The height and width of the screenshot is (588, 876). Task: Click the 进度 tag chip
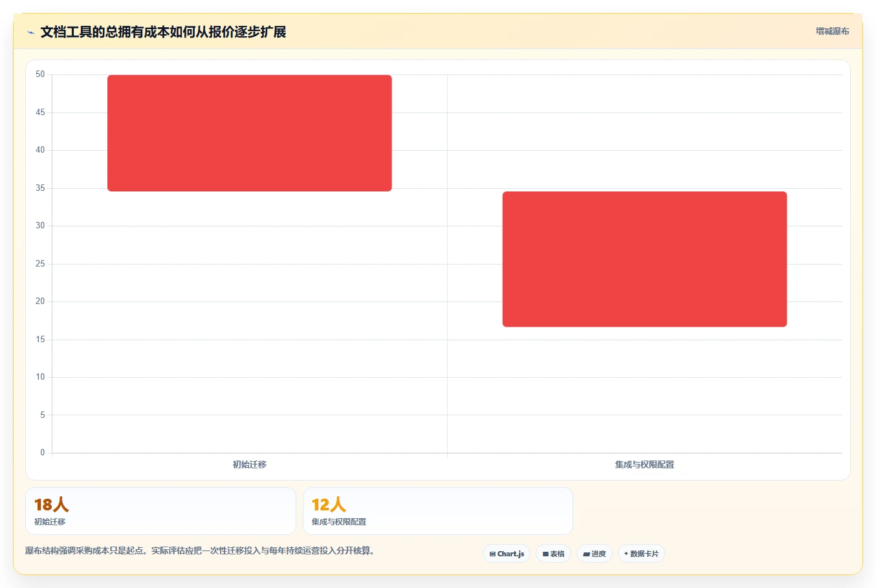[595, 554]
